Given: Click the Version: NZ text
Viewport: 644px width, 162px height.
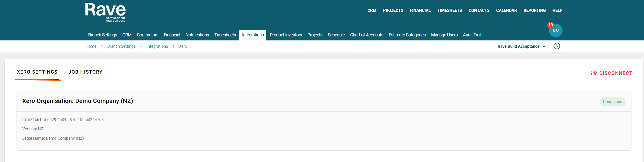Looking at the screenshot, I should pyautogui.click(x=33, y=129).
